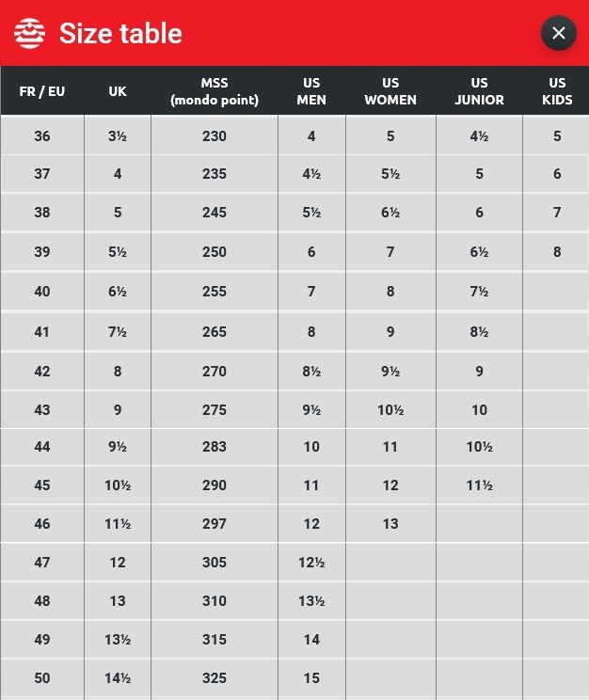Click the UK column header

(118, 91)
